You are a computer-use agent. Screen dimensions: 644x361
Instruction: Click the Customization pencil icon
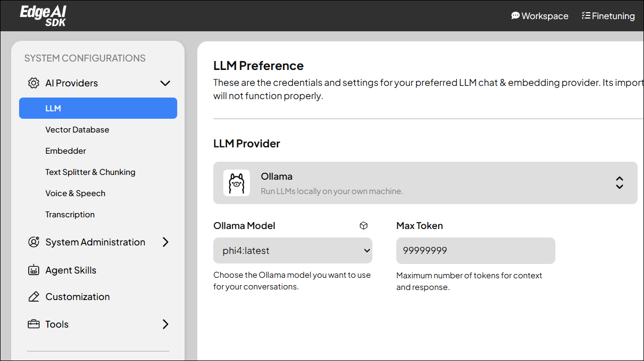point(34,297)
